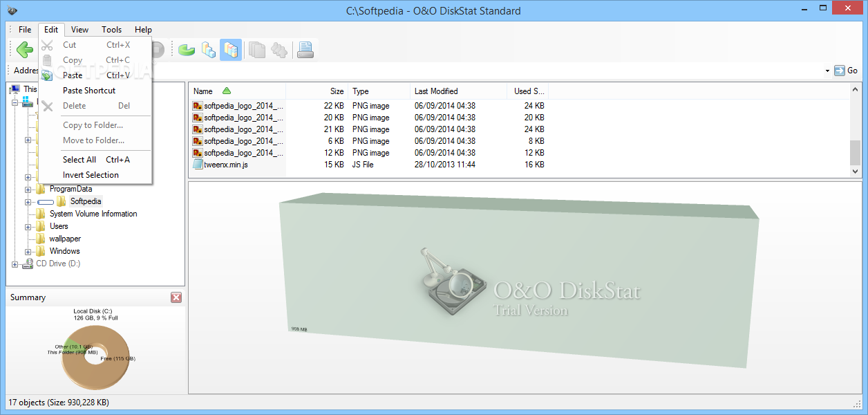Click the file list scroll-down arrow

pyautogui.click(x=856, y=172)
